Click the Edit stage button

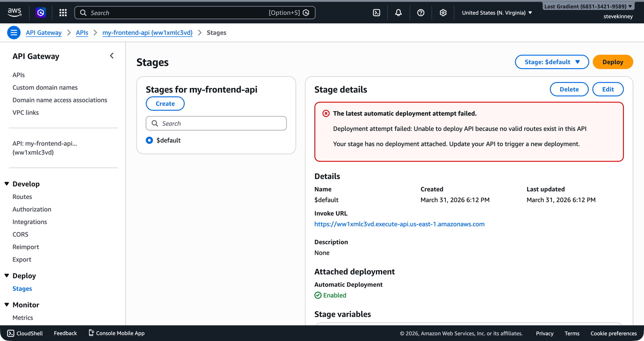coord(608,89)
